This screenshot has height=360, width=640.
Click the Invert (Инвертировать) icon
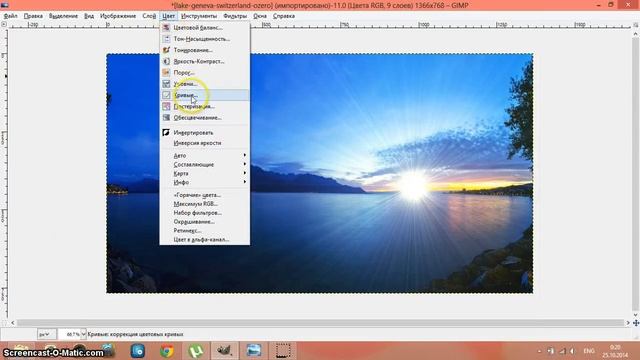coord(166,132)
